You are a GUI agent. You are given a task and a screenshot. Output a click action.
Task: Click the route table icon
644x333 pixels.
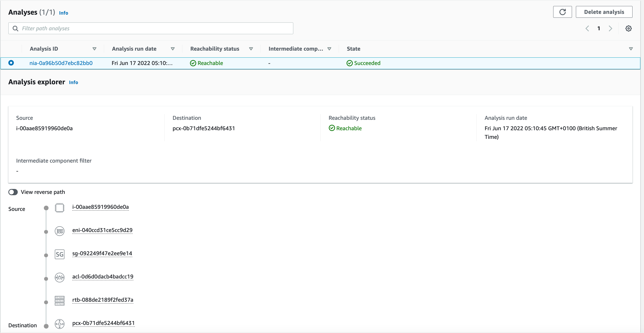click(x=59, y=299)
